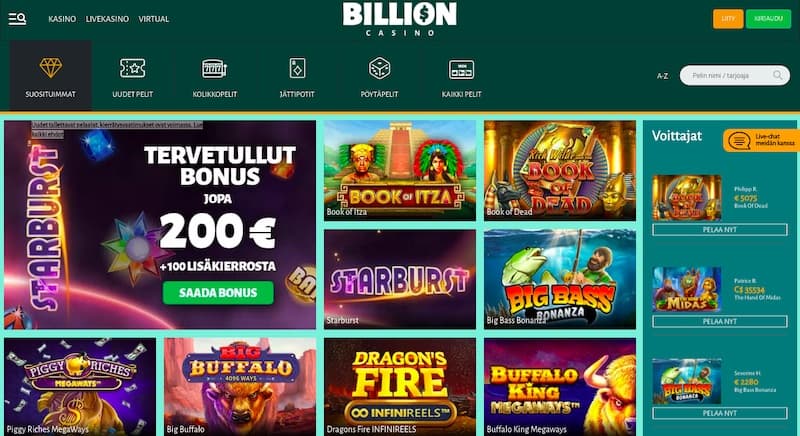Sort games with the A-Z link
The height and width of the screenshot is (436, 800).
pyautogui.click(x=662, y=76)
